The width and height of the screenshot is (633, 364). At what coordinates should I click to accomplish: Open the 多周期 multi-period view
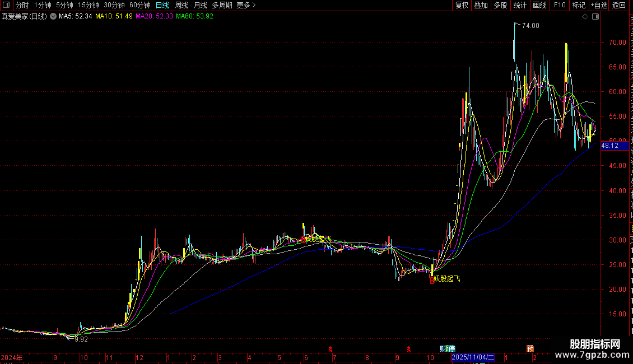tap(222, 5)
